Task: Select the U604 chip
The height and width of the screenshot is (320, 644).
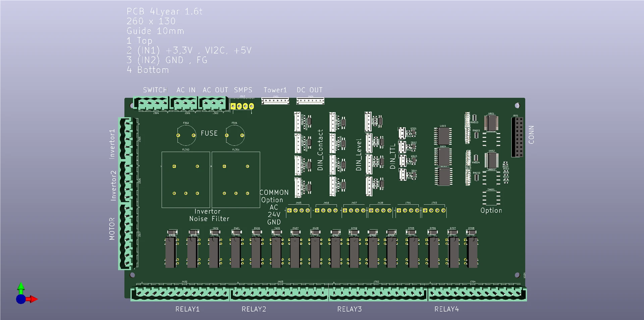Action: (x=443, y=156)
